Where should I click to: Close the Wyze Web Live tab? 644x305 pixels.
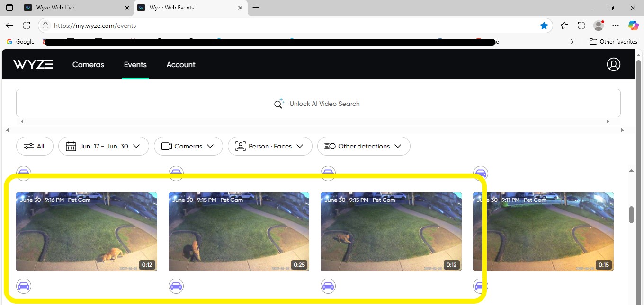[127, 8]
